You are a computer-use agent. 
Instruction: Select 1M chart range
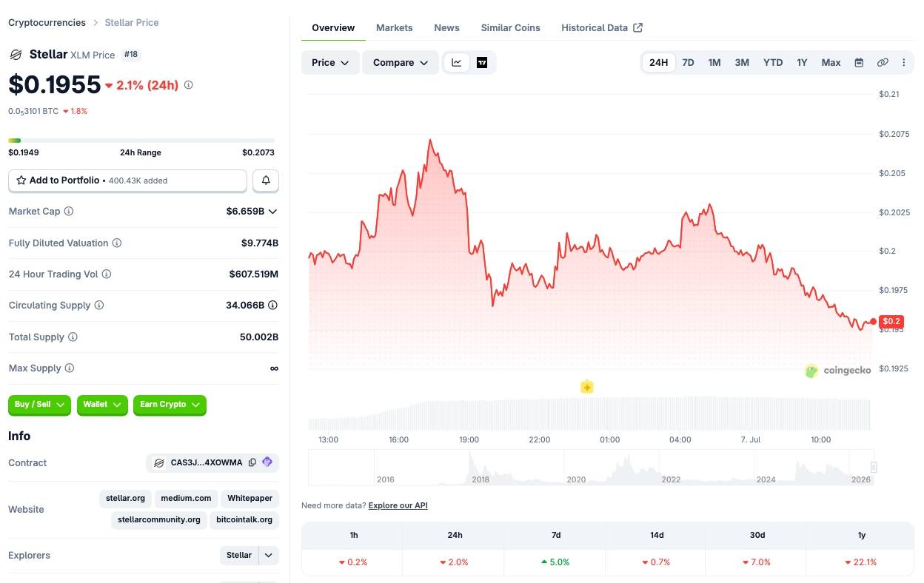coord(714,63)
